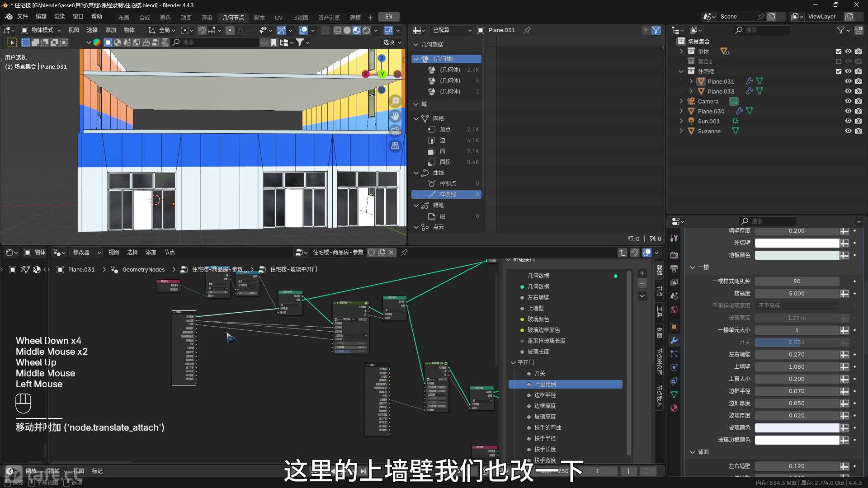Hide Suzanne in viewport
The width and height of the screenshot is (868, 488).
coord(848,131)
